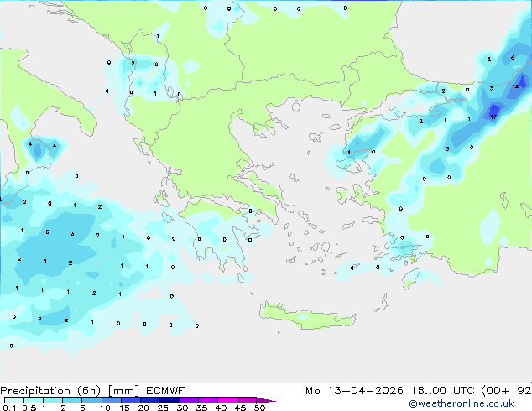The width and height of the screenshot is (532, 411).
Task: Click the '18.00 UTC' time text
Action: 442,391
